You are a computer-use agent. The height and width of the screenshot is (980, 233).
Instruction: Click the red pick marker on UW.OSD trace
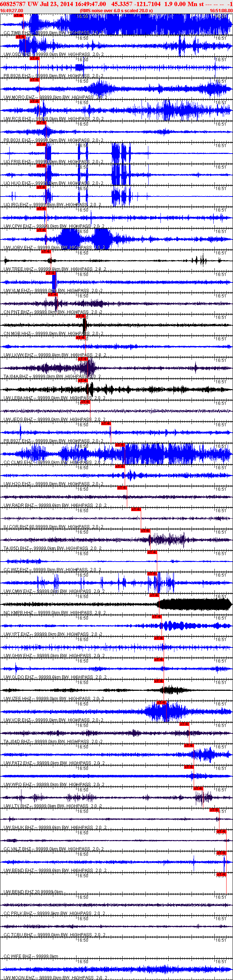tap(20, 37)
